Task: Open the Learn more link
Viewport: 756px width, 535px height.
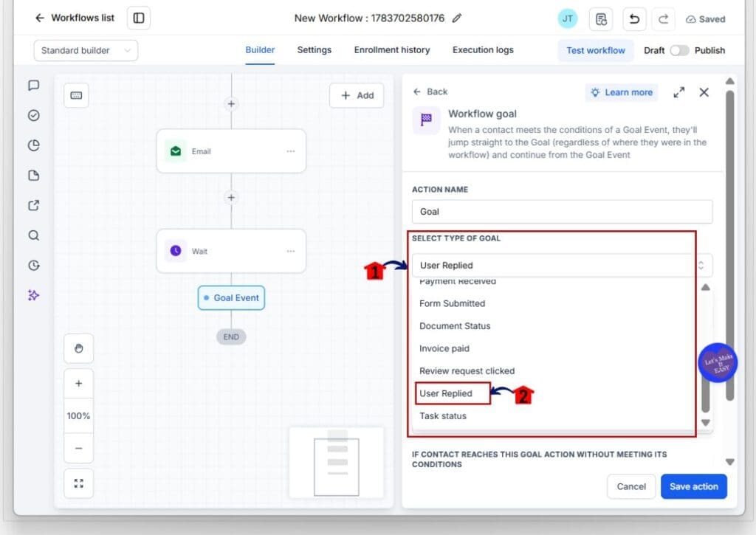Action: (622, 92)
